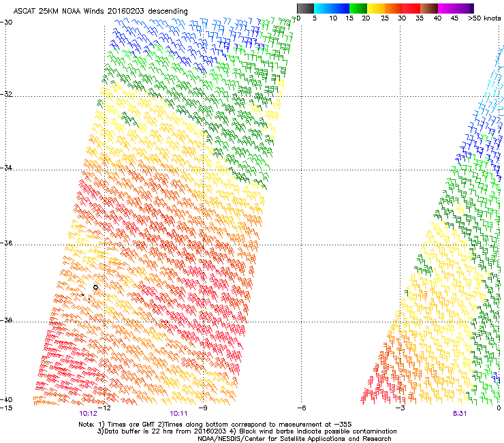
Task: Click the purple time stamp '10:12'
Action: point(88,414)
